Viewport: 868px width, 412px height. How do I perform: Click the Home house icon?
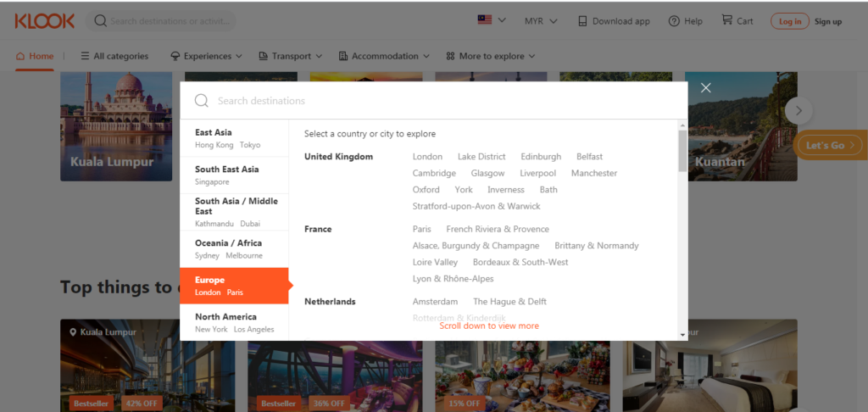coord(20,56)
